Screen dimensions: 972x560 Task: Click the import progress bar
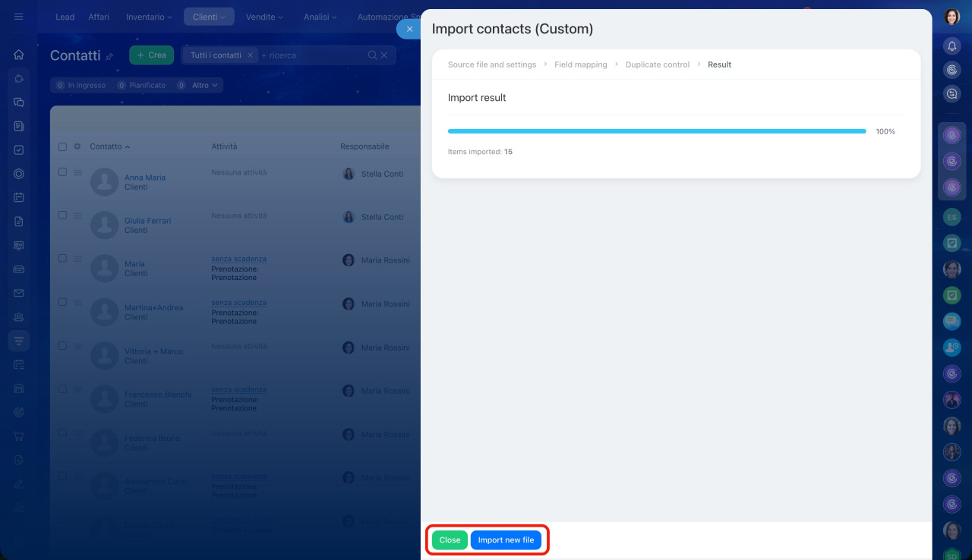[x=656, y=131]
